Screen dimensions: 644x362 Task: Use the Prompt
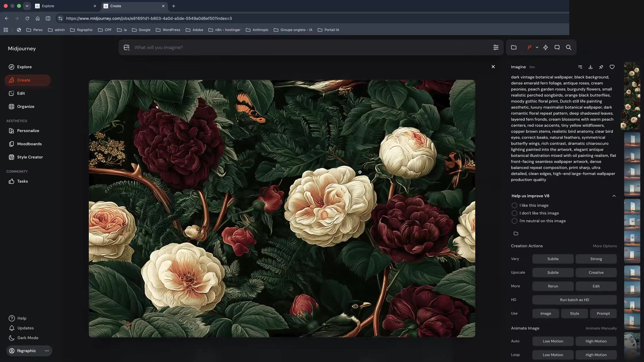tap(603, 313)
